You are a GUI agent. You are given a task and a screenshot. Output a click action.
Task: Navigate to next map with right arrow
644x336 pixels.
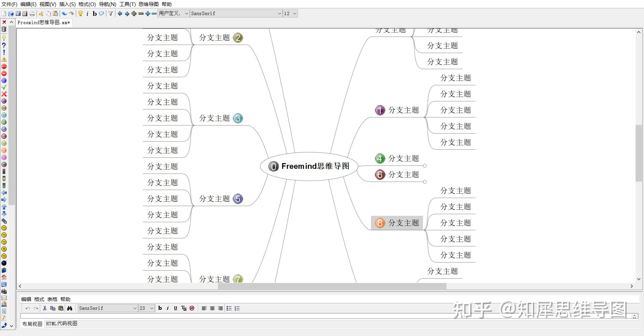pyautogui.click(x=127, y=13)
